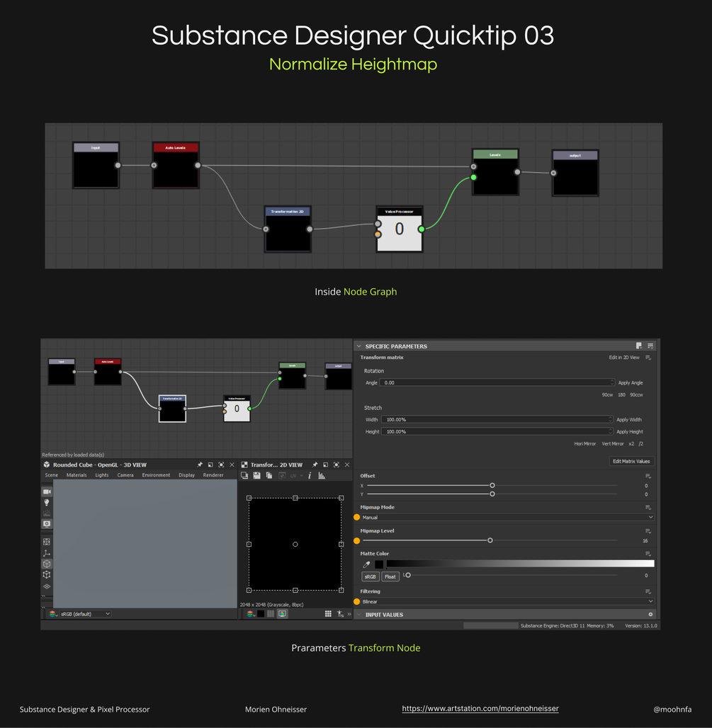
Task: Click the Stretch Width input field
Action: pos(497,419)
